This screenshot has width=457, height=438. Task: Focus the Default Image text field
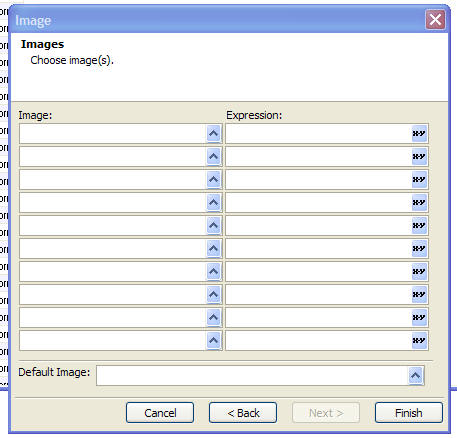pyautogui.click(x=252, y=376)
